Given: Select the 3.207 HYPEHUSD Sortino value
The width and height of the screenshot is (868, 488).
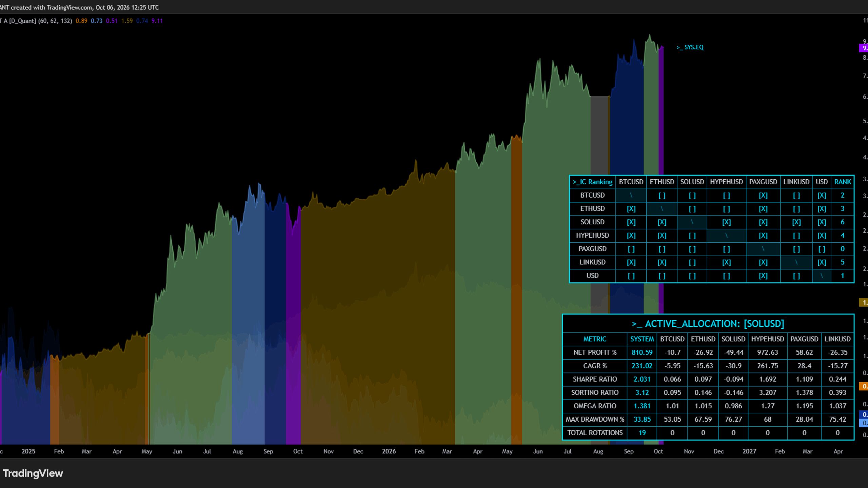Looking at the screenshot, I should click(x=768, y=392).
